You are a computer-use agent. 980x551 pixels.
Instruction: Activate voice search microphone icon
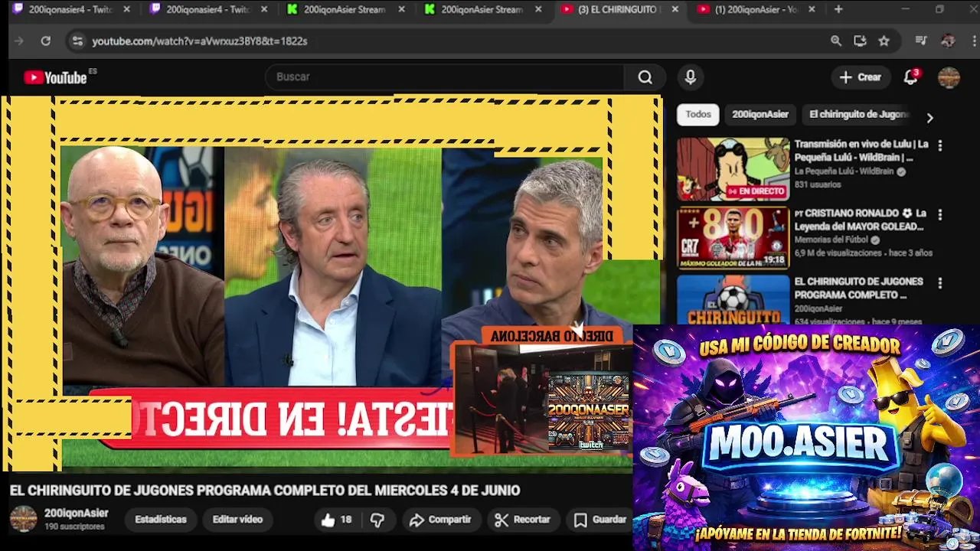pyautogui.click(x=691, y=77)
